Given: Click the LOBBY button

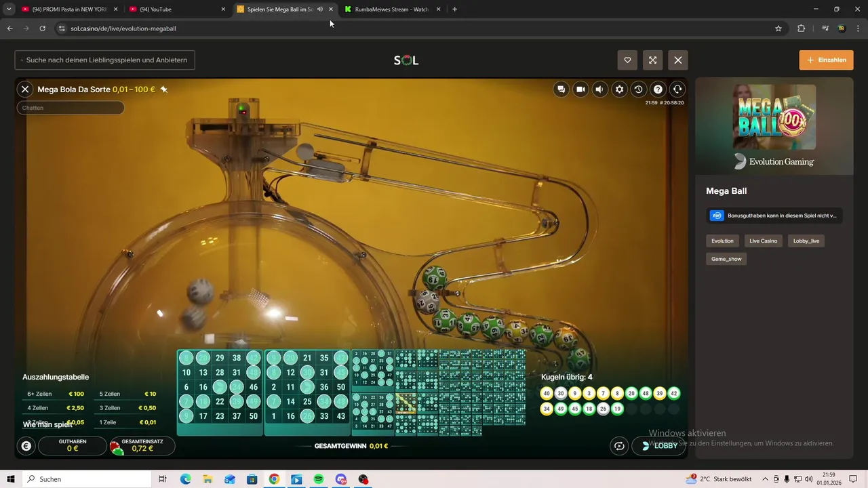Looking at the screenshot, I should coord(658,446).
